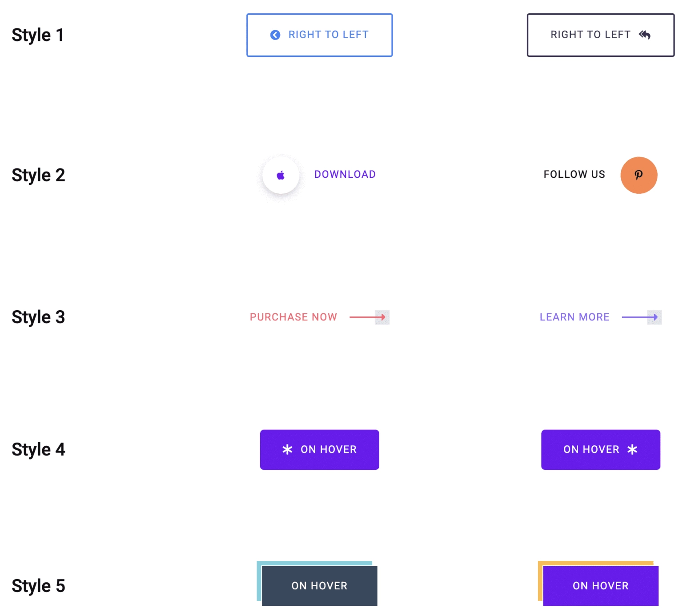Click the purple ON HOVER button with yellow shadow

[600, 586]
